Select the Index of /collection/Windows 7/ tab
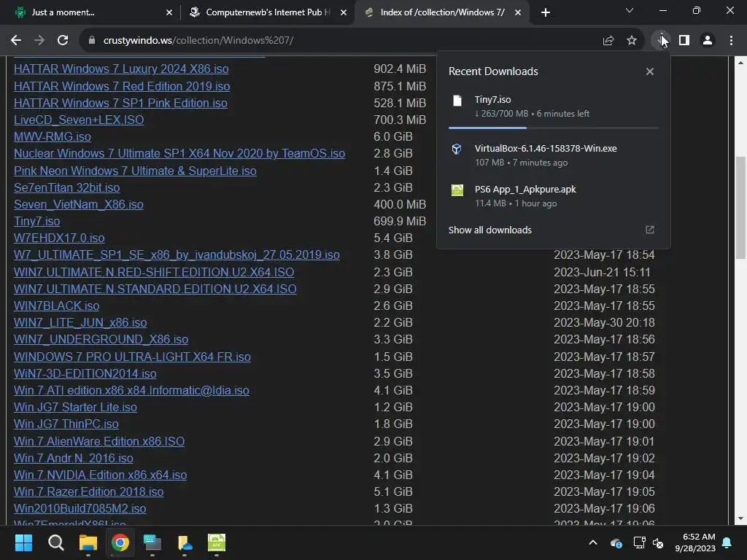747x560 pixels. 442,12
